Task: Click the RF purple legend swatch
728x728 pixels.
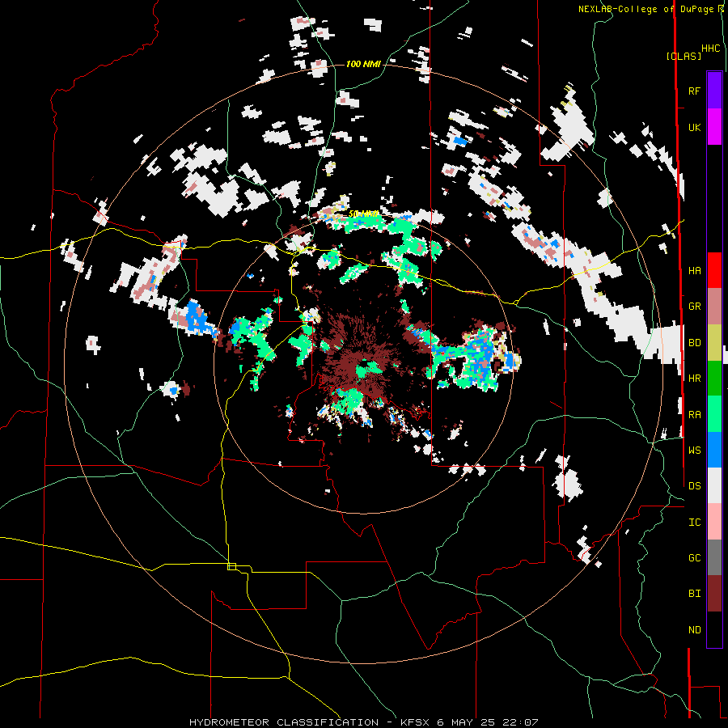Action: pyautogui.click(x=714, y=91)
